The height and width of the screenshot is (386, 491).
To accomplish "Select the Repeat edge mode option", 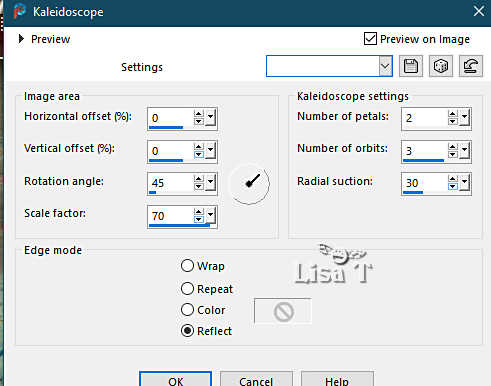I will point(187,289).
